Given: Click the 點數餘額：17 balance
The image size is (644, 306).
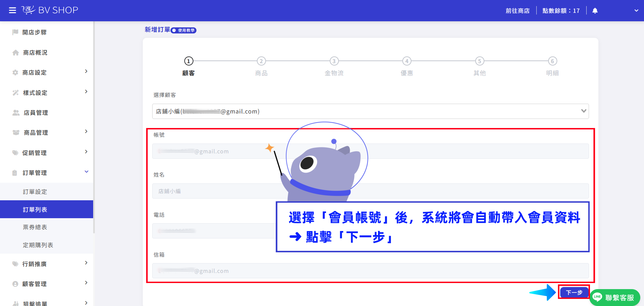Looking at the screenshot, I should point(561,11).
